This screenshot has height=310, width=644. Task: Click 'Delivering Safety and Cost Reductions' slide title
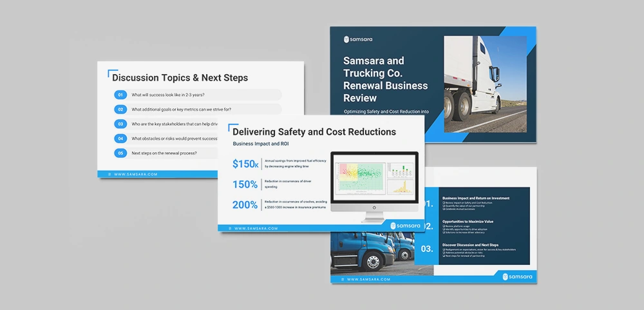(314, 132)
